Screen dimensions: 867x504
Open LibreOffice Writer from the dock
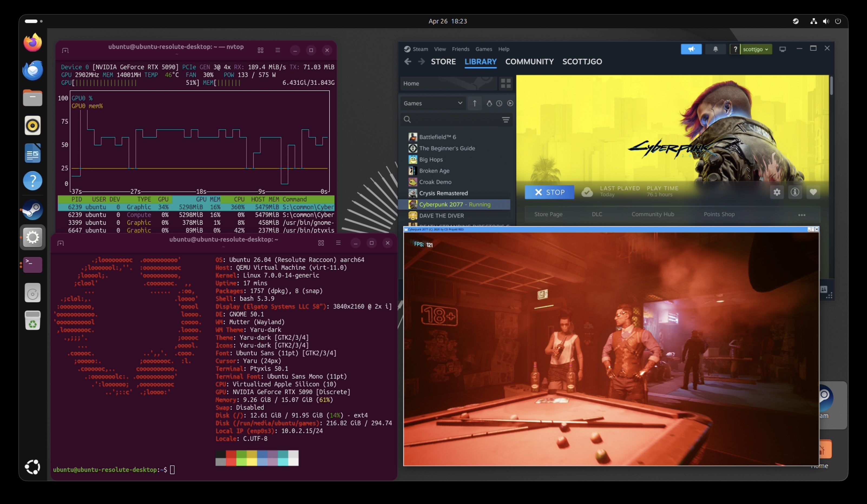coord(33,153)
